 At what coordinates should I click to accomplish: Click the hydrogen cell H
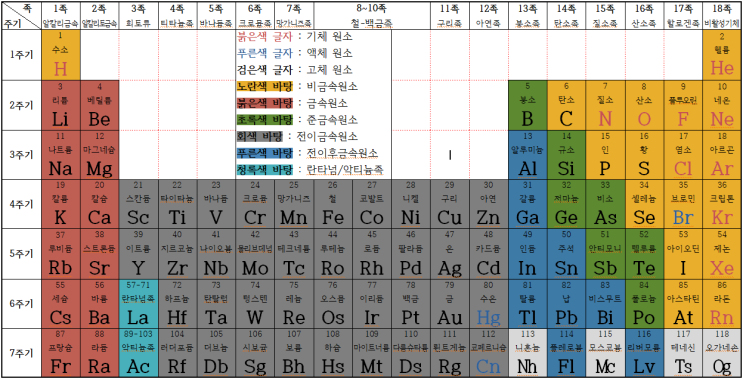coord(61,55)
